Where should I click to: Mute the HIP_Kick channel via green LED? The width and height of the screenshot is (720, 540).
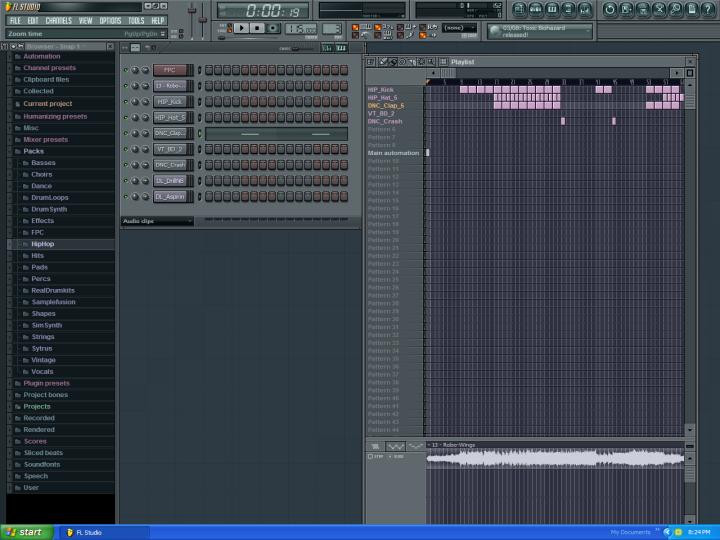pos(126,101)
